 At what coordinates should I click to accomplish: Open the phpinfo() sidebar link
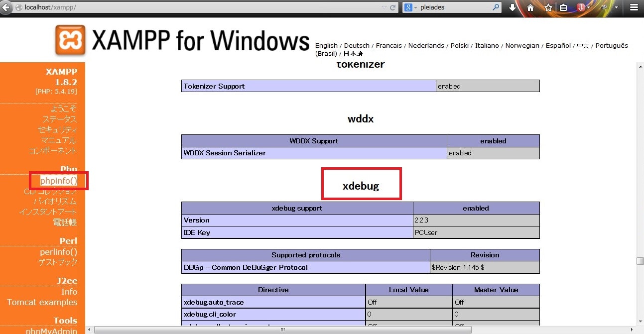pyautogui.click(x=59, y=181)
